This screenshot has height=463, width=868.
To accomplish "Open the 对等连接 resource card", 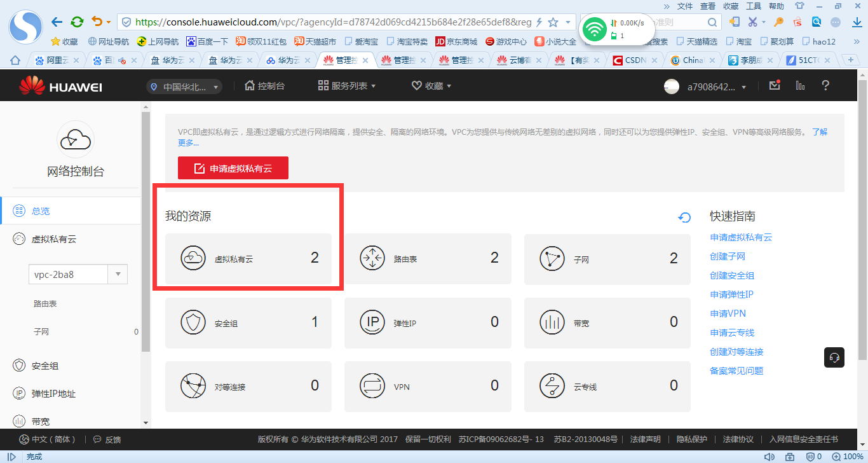I will [x=248, y=386].
